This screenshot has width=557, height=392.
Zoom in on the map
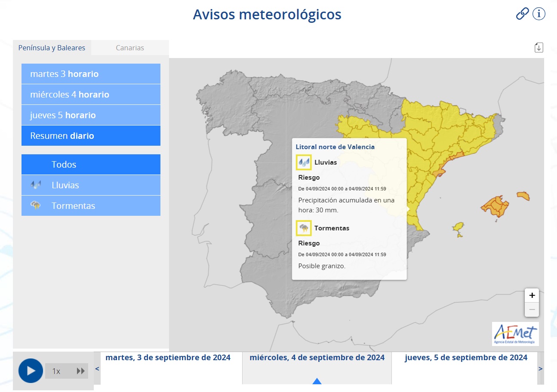[532, 295]
